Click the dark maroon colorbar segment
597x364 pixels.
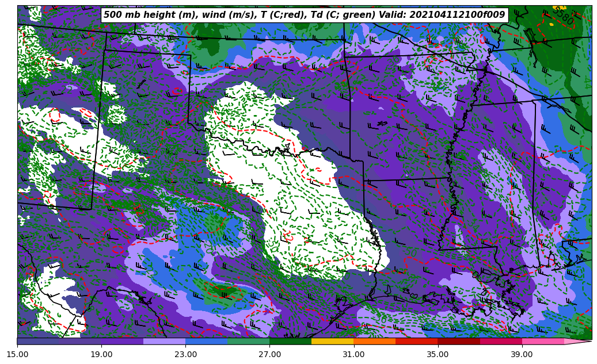tap(458, 342)
